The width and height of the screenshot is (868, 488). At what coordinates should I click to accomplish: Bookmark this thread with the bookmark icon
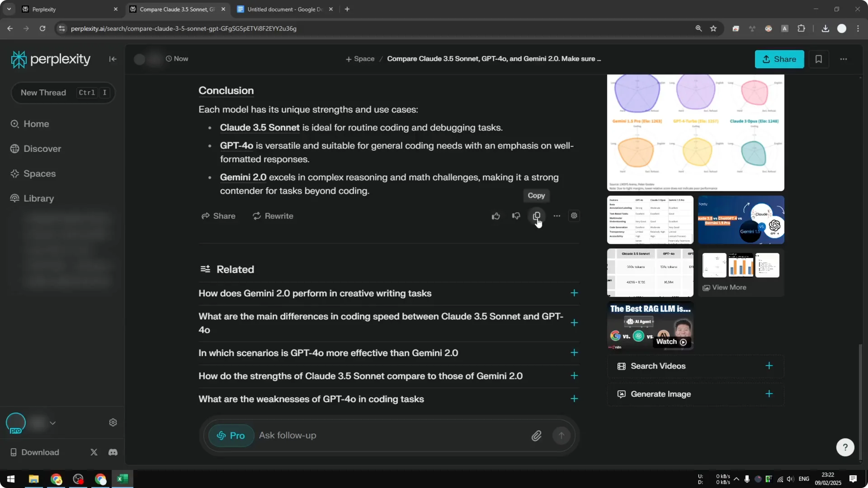point(819,59)
